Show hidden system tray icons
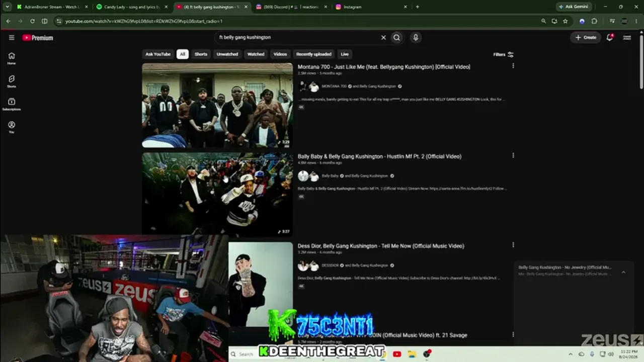 pos(571,354)
